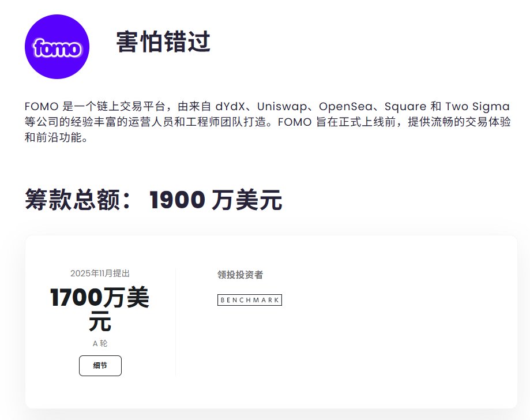The height and width of the screenshot is (420, 530).
Task: Click the 1700万美元 round amount
Action: pos(100,309)
